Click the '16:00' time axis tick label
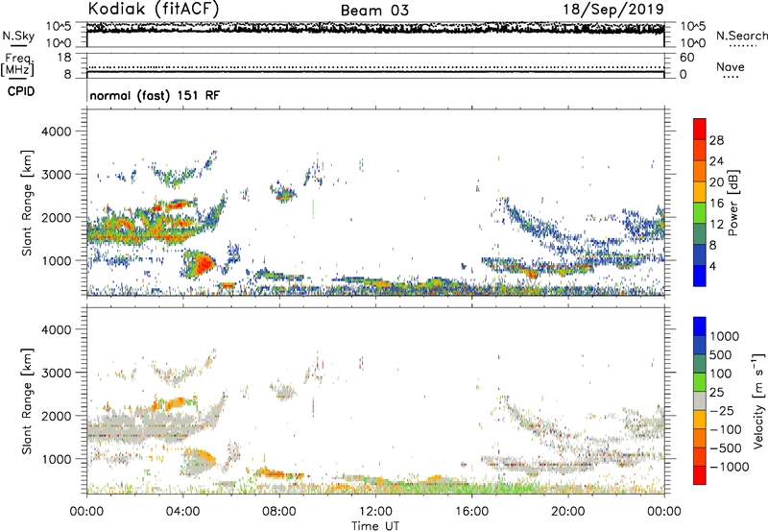The height and width of the screenshot is (532, 768). 471,511
